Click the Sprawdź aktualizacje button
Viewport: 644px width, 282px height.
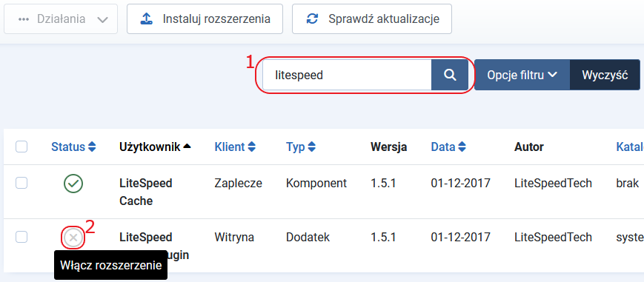click(x=372, y=19)
